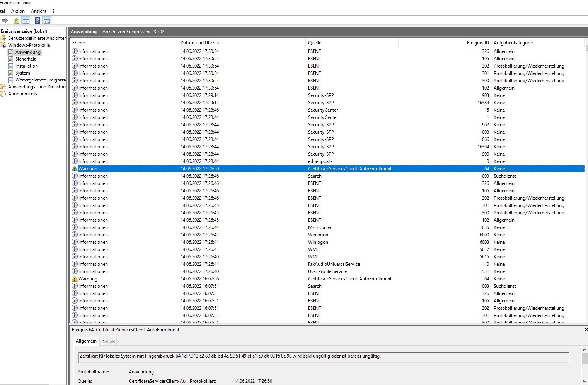The image size is (588, 385).
Task: Click the Windows-Protokolle folder icon
Action: point(3,45)
